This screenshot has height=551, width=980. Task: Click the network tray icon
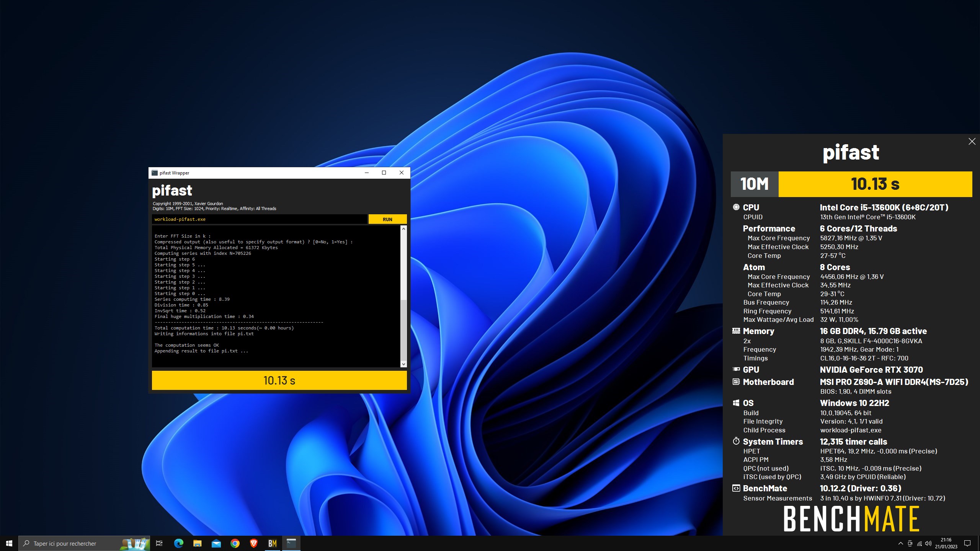[920, 544]
